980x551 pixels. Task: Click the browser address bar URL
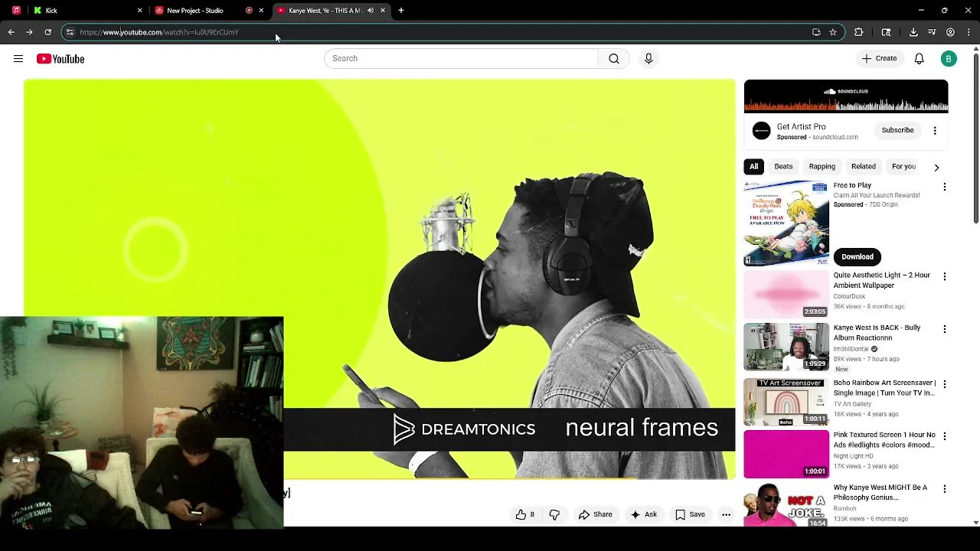(x=159, y=32)
